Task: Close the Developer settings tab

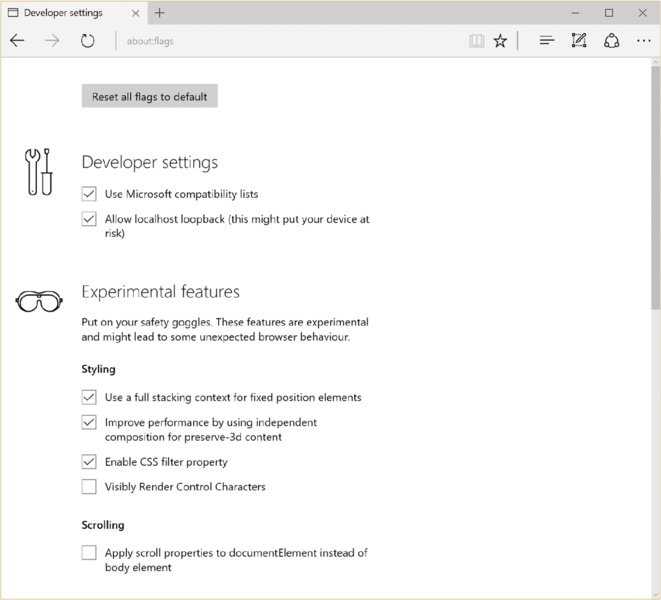Action: 136,13
